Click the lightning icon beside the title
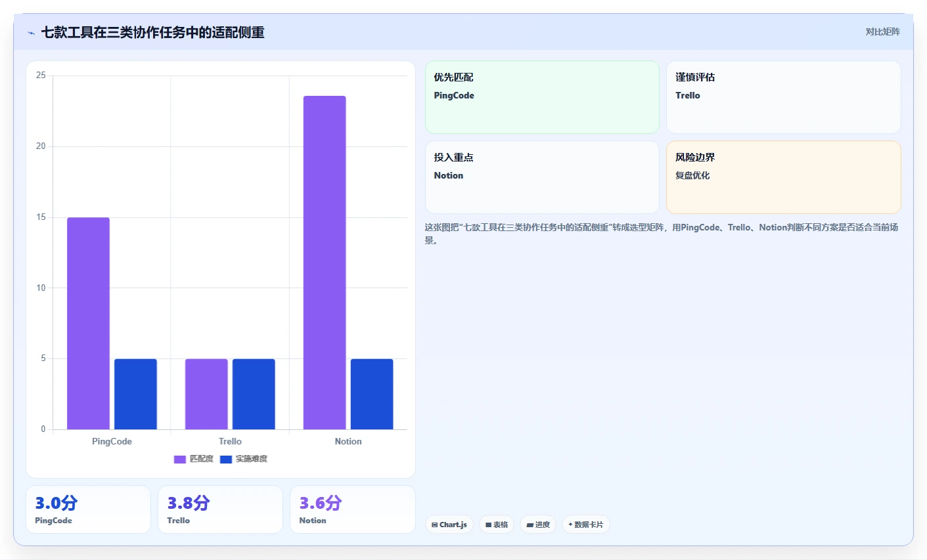This screenshot has height=560, width=927. pyautogui.click(x=31, y=33)
